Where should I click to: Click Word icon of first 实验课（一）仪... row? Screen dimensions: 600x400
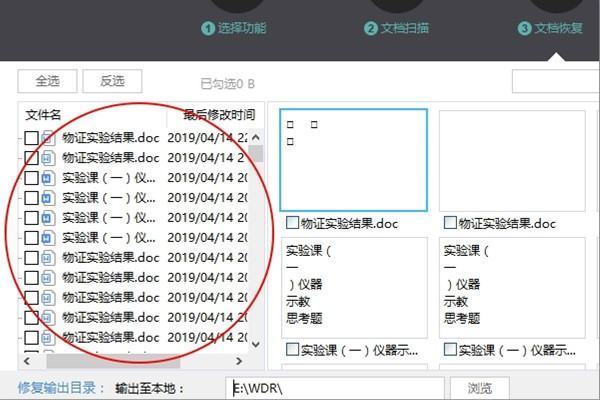click(x=48, y=178)
